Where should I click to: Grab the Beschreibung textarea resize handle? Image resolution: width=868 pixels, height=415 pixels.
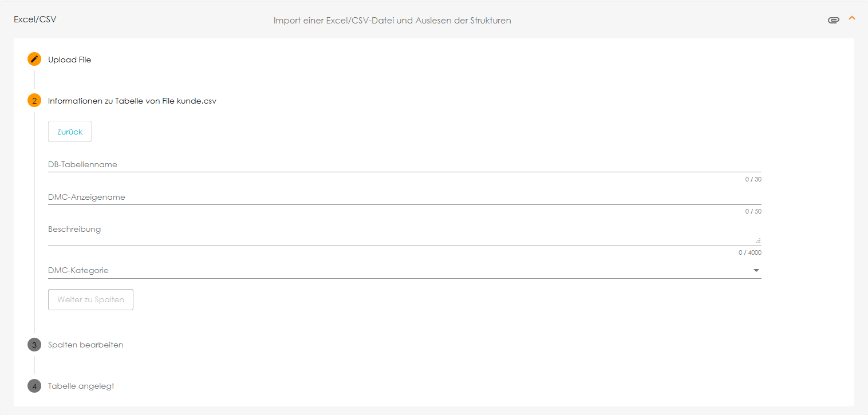point(757,241)
